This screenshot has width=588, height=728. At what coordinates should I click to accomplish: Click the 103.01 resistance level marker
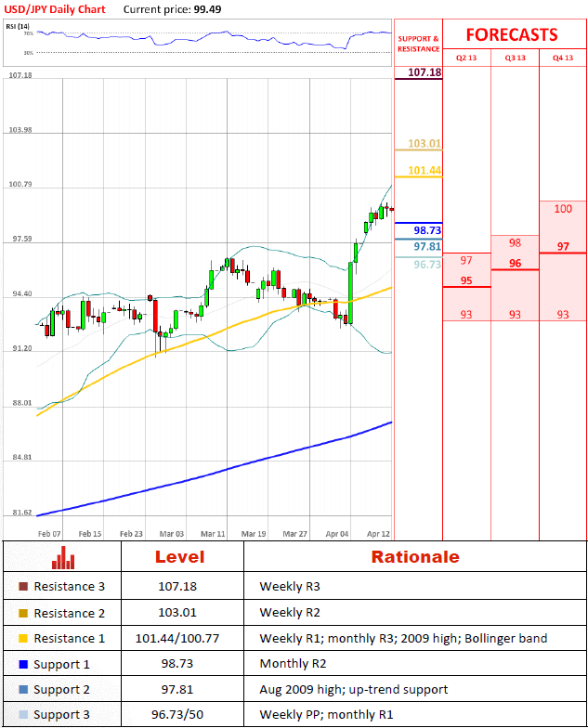coord(425,143)
